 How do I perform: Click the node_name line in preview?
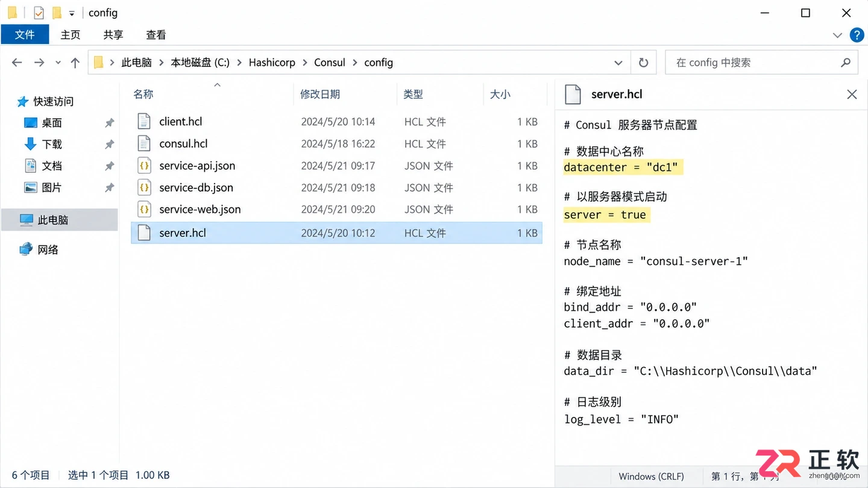pyautogui.click(x=656, y=261)
